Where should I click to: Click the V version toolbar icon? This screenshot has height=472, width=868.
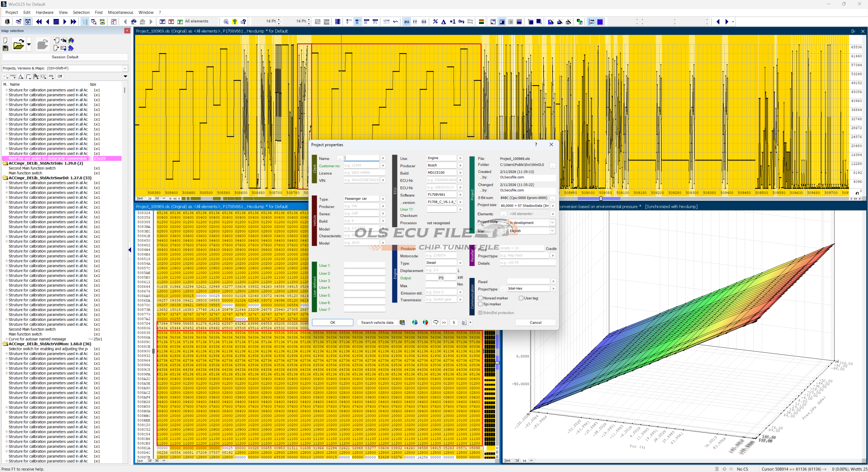tap(171, 22)
